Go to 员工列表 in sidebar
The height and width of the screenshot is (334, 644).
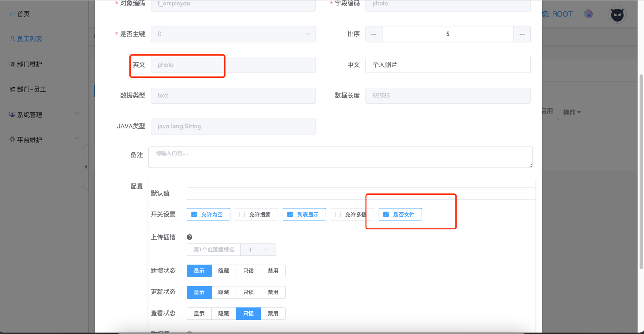(x=30, y=39)
